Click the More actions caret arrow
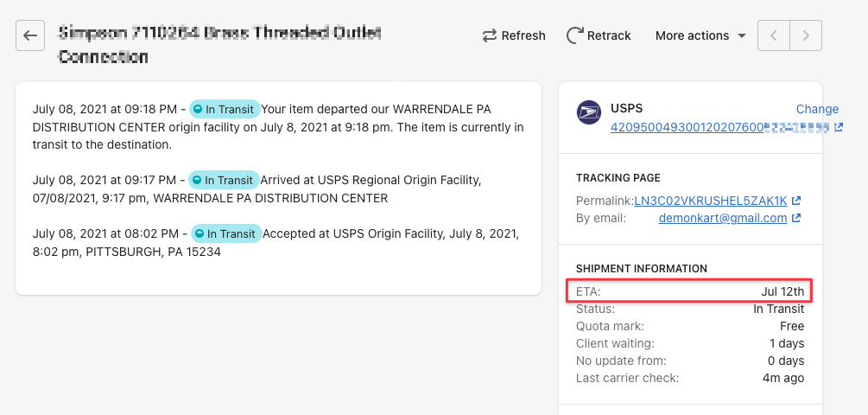 tap(741, 36)
